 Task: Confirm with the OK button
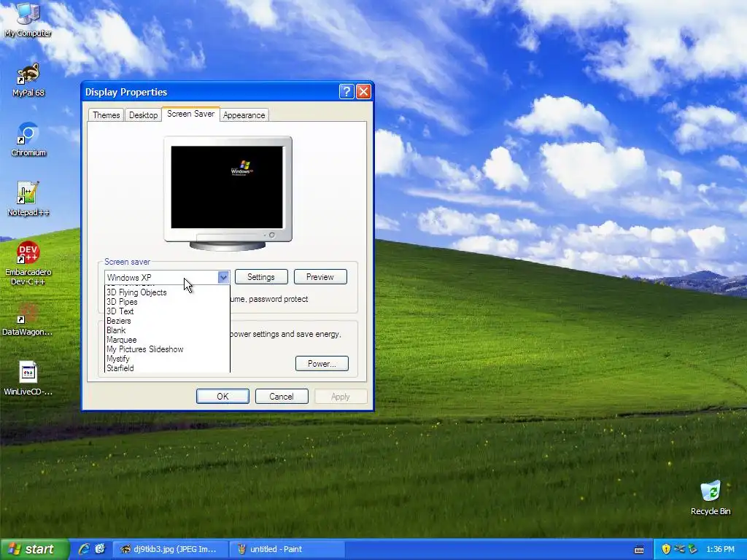click(222, 396)
